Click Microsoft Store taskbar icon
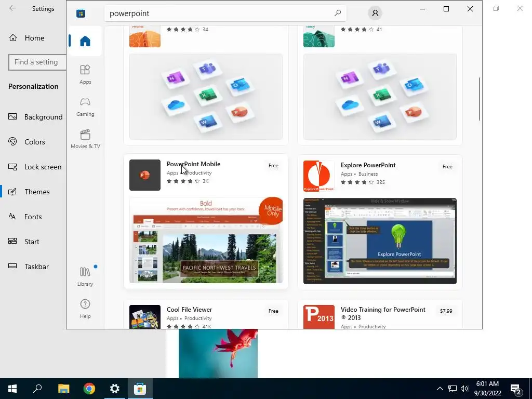This screenshot has width=532, height=399. [140, 389]
